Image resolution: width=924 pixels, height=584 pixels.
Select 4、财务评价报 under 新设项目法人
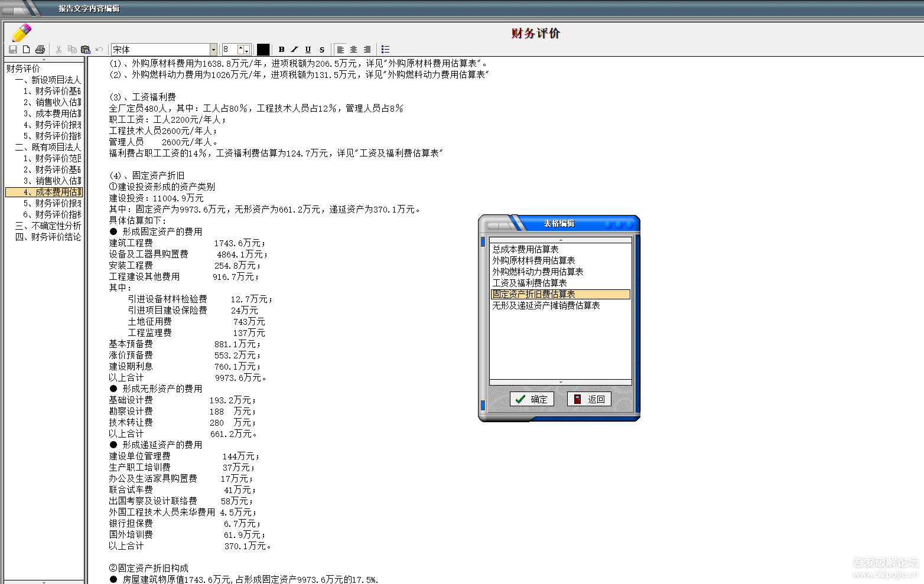(x=52, y=125)
